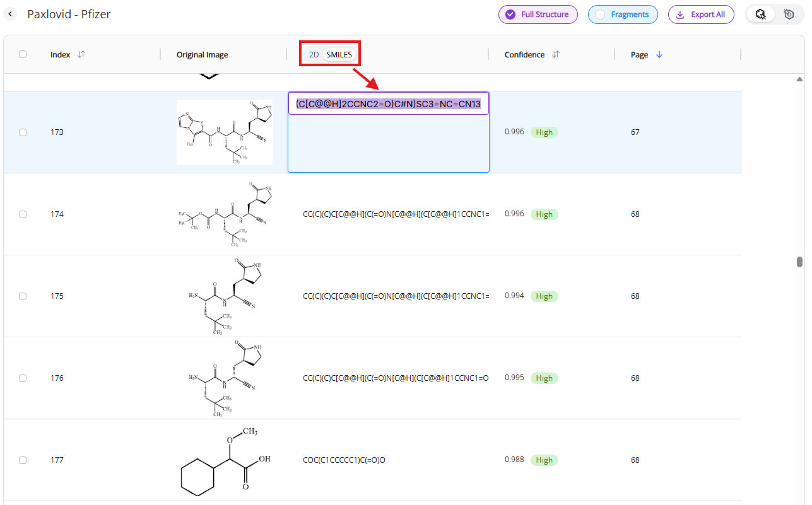Image resolution: width=812 pixels, height=505 pixels.
Task: Select the molecule cursor mode icon
Action: click(761, 14)
